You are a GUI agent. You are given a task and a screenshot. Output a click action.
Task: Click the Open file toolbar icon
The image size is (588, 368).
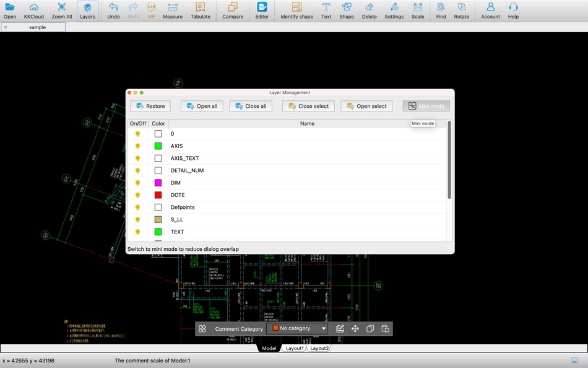(x=10, y=11)
